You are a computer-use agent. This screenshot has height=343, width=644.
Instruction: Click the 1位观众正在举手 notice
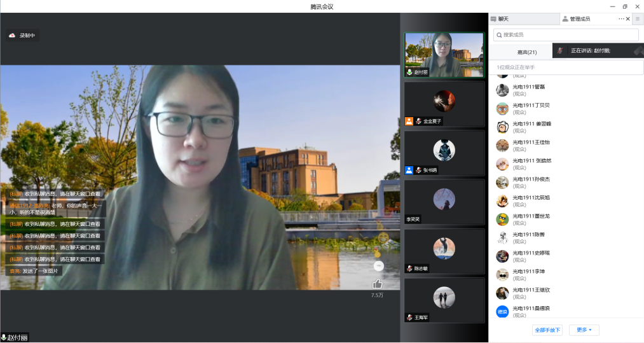pos(566,67)
